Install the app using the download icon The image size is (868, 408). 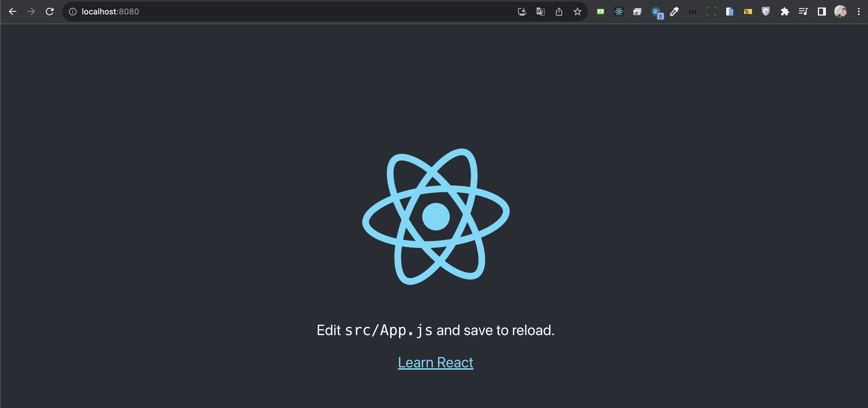pos(522,12)
